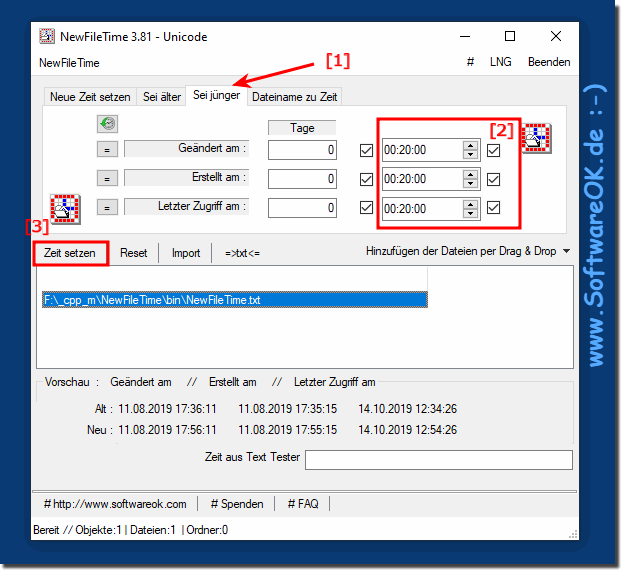The image size is (622, 571).
Task: Toggle the days checkbox in Erstellt am row
Action: [366, 179]
